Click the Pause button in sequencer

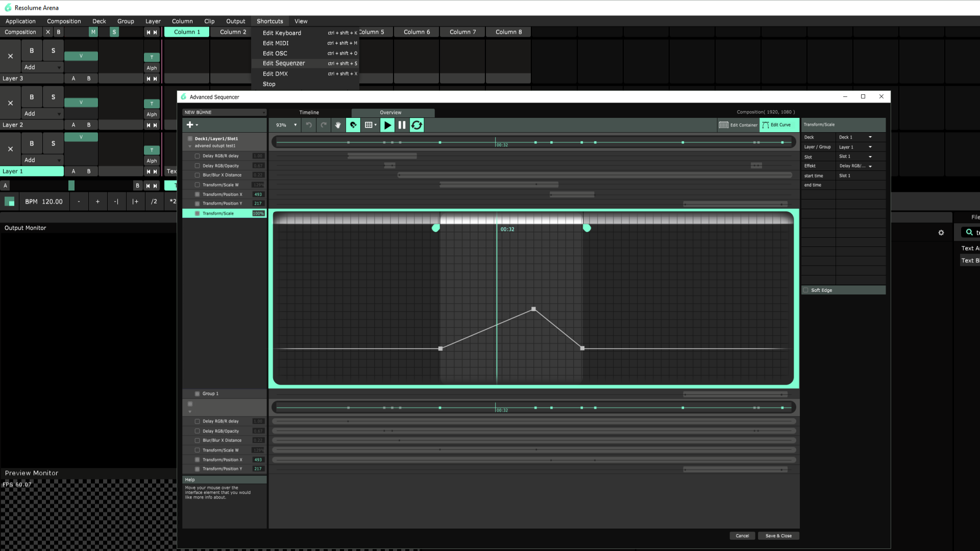402,125
